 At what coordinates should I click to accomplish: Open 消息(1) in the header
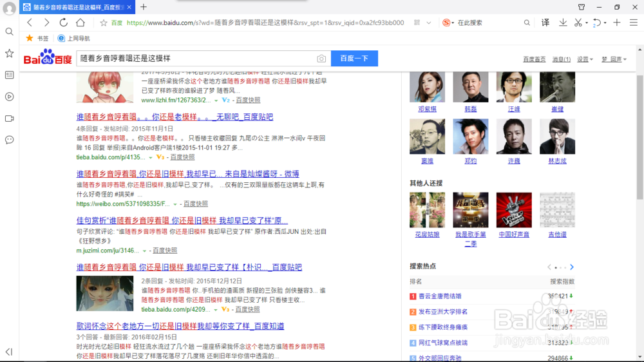click(x=561, y=59)
